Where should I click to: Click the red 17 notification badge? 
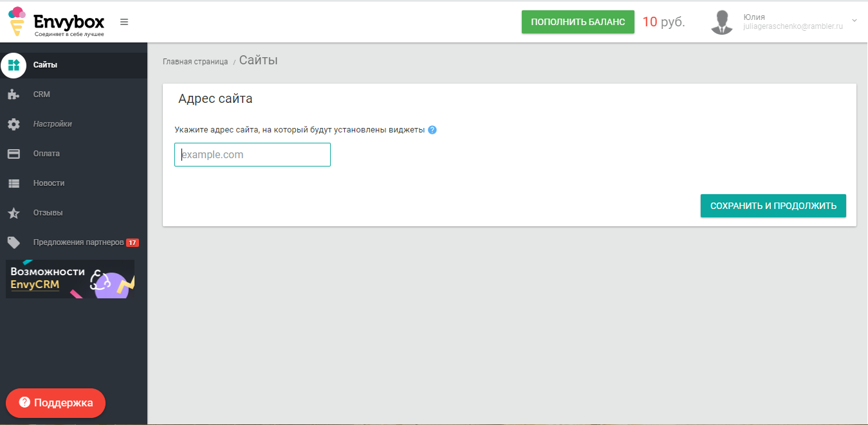pos(132,242)
